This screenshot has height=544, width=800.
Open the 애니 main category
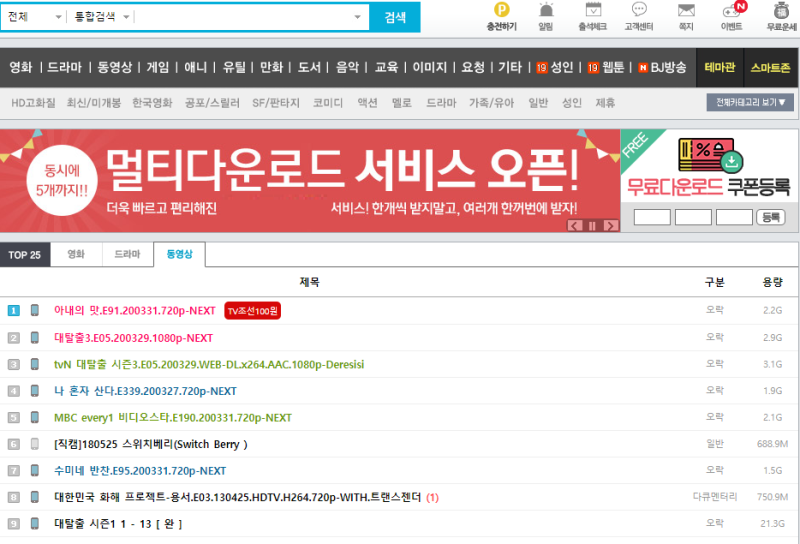195,67
